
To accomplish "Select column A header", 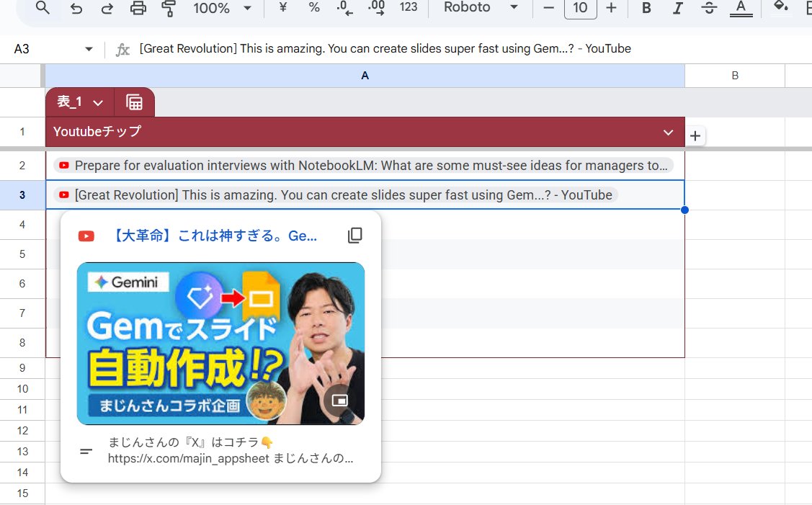I will pyautogui.click(x=365, y=76).
